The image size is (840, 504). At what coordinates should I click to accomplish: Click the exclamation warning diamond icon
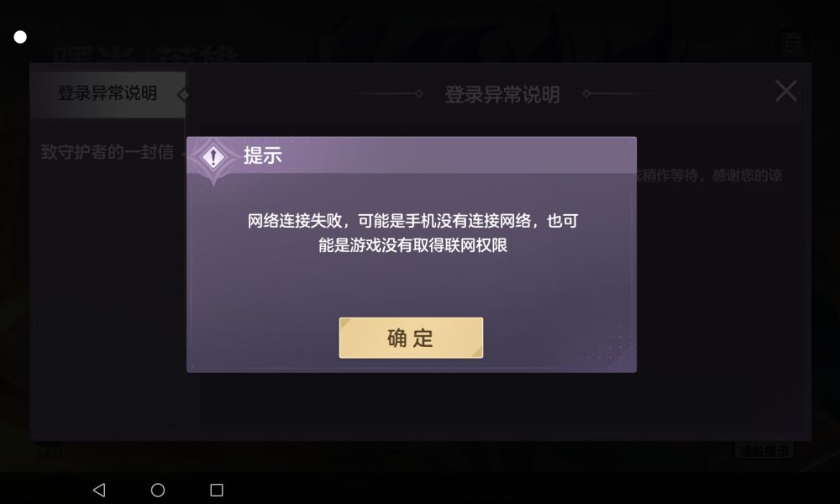(x=213, y=157)
